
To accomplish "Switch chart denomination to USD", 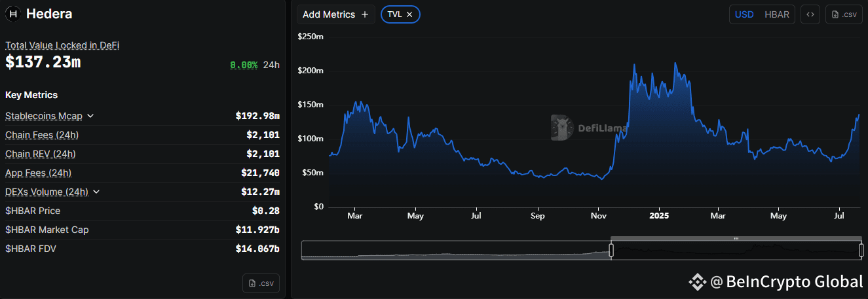I will [744, 14].
